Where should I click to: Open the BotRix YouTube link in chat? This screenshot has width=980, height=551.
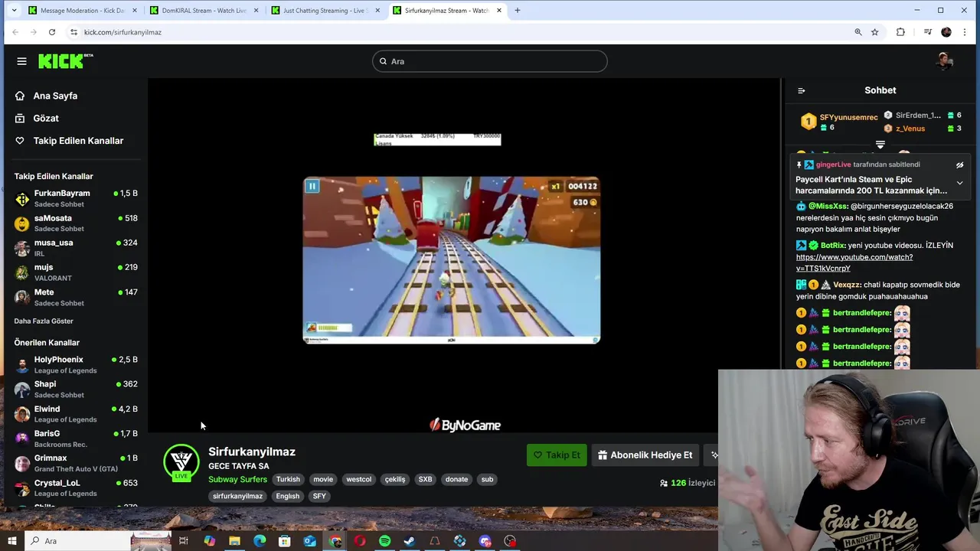[854, 262]
